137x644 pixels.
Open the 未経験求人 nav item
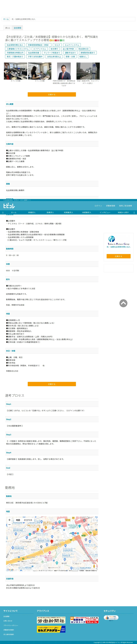(87, 212)
